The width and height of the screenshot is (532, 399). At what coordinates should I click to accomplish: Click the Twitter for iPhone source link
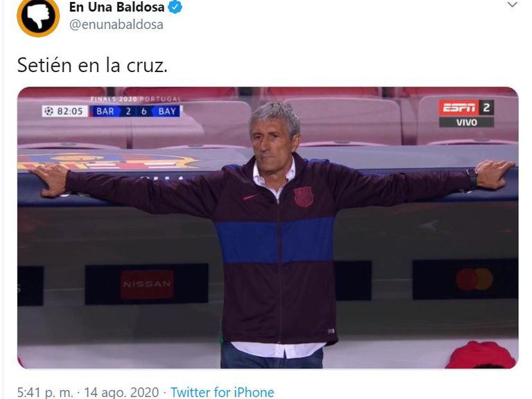click(x=222, y=392)
